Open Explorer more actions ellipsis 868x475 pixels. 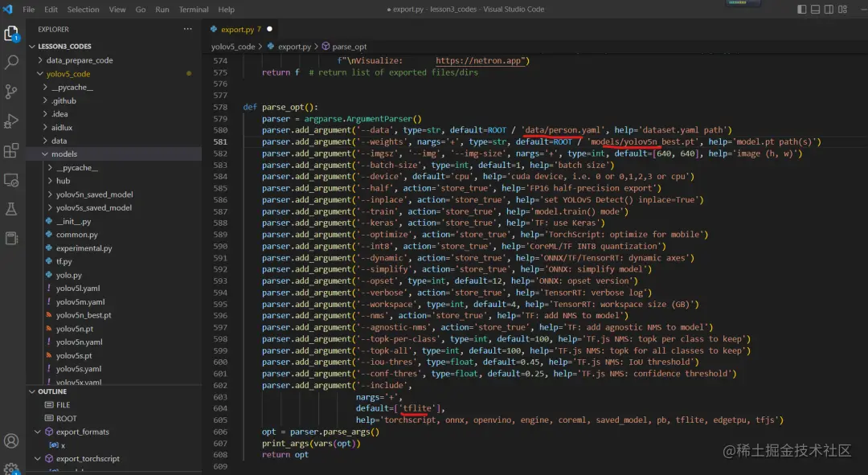pos(187,29)
